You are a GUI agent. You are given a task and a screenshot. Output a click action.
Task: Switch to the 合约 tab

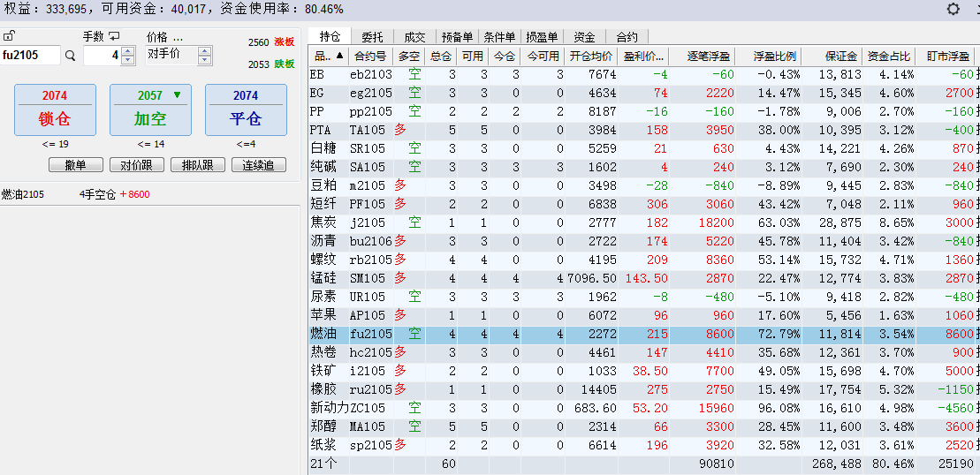(x=627, y=37)
